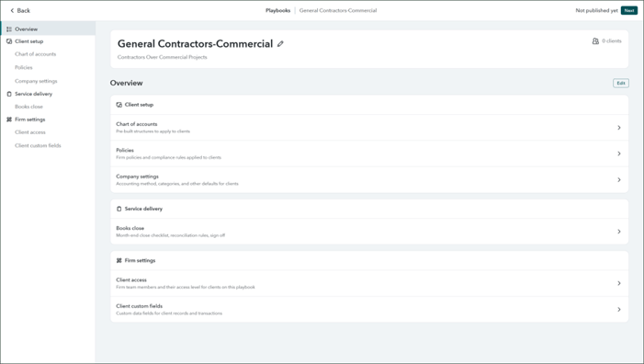Screen dimensions: 644x364
Task: Go back using the Back arrow
Action: pyautogui.click(x=20, y=11)
